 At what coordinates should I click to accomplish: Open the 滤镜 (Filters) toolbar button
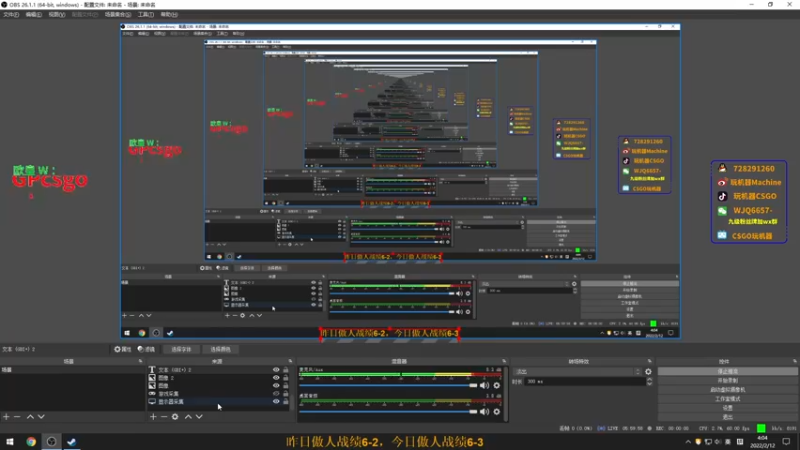click(x=146, y=349)
